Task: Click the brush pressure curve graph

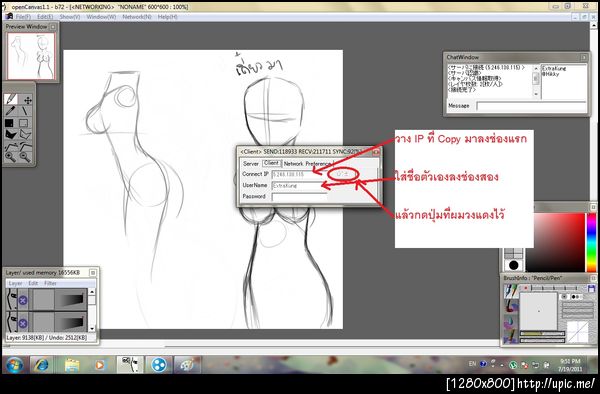Action: tap(578, 332)
